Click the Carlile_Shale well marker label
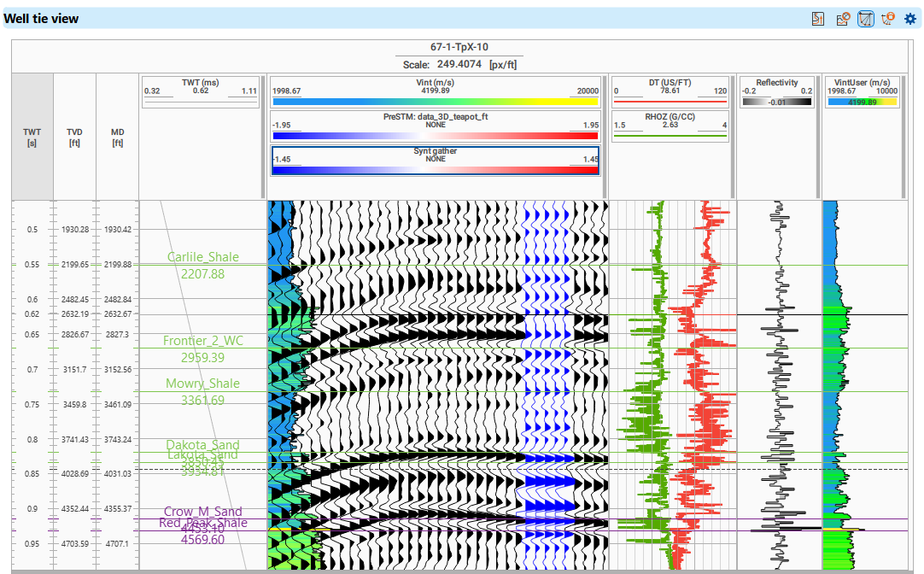This screenshot has width=924, height=574. 203,257
